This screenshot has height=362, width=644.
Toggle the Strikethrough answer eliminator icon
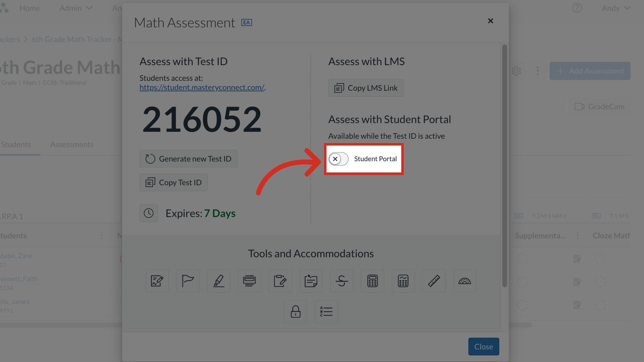(342, 281)
